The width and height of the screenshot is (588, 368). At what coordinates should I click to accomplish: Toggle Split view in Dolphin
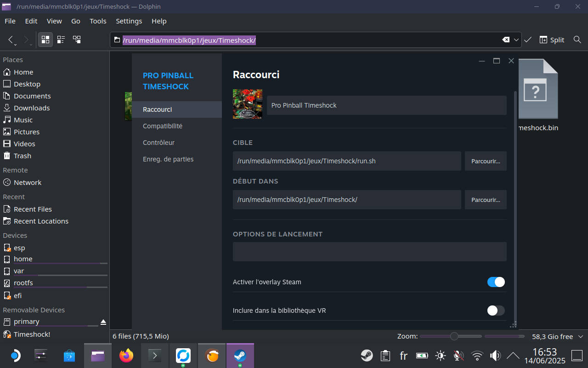552,40
